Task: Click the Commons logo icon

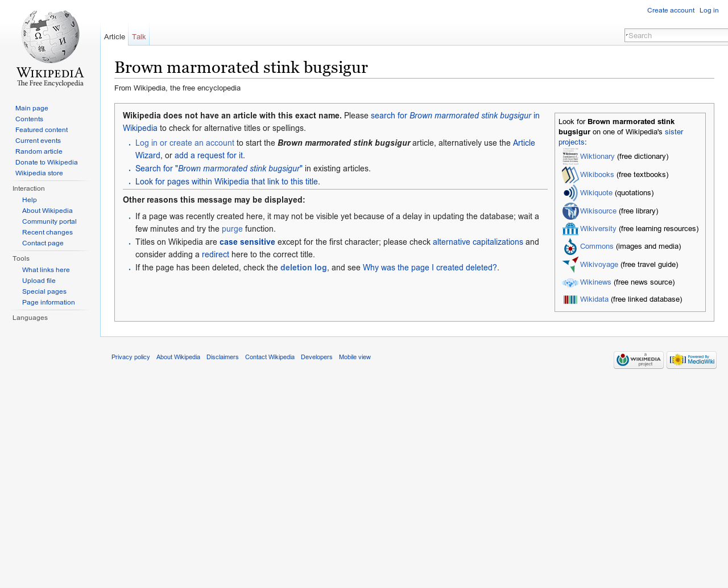Action: [570, 246]
